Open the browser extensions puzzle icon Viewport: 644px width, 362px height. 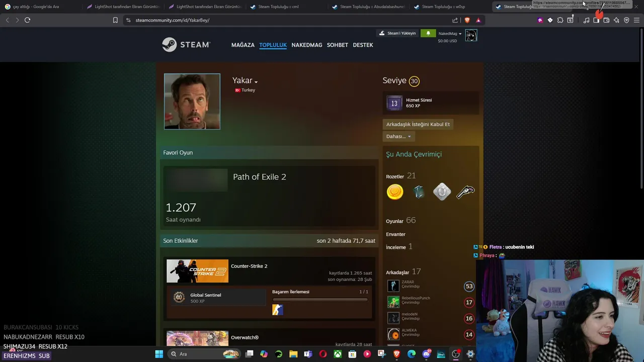pos(560,20)
